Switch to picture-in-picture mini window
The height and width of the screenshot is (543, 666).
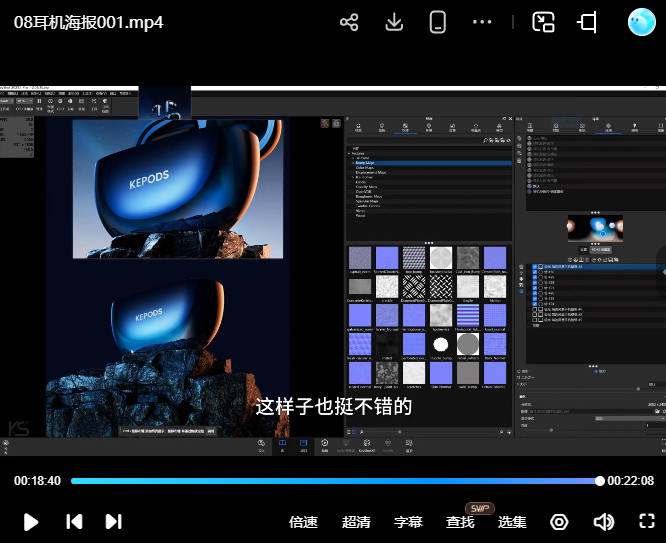(543, 22)
